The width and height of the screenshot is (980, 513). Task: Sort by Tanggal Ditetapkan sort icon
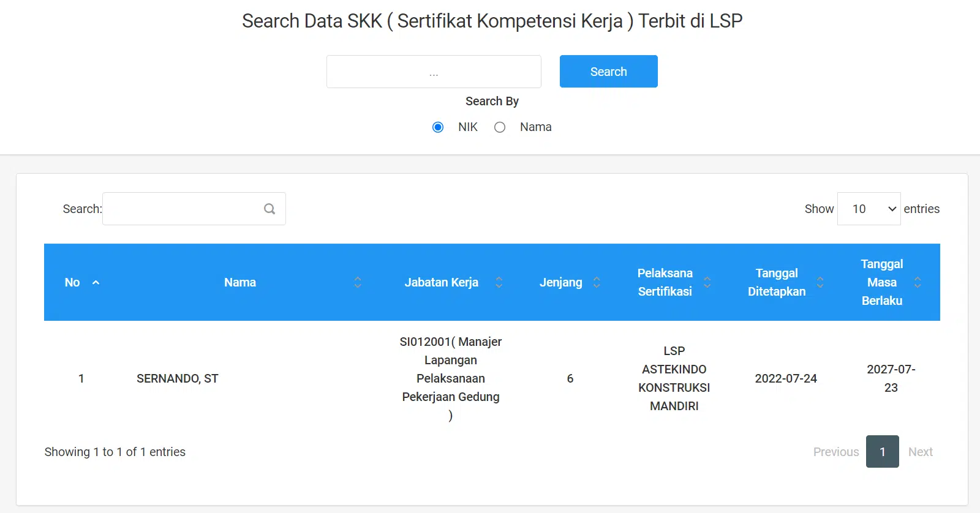[x=820, y=282]
